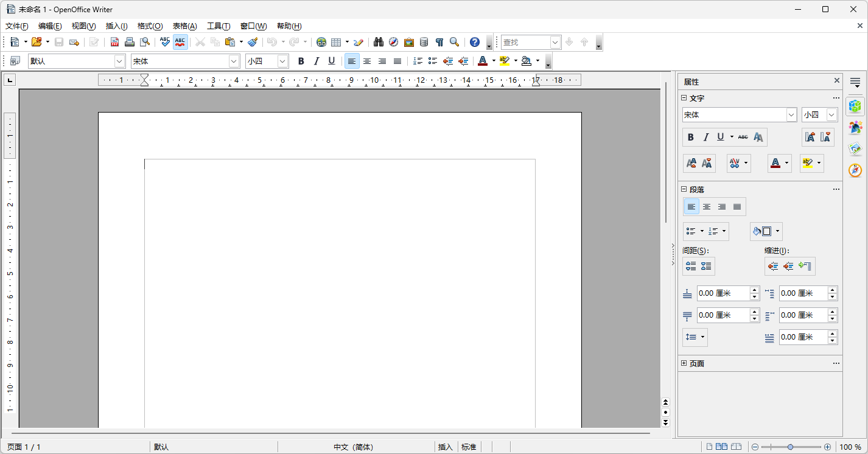Open the Gallery from the standard toolbar
This screenshot has height=454, width=868.
[409, 42]
